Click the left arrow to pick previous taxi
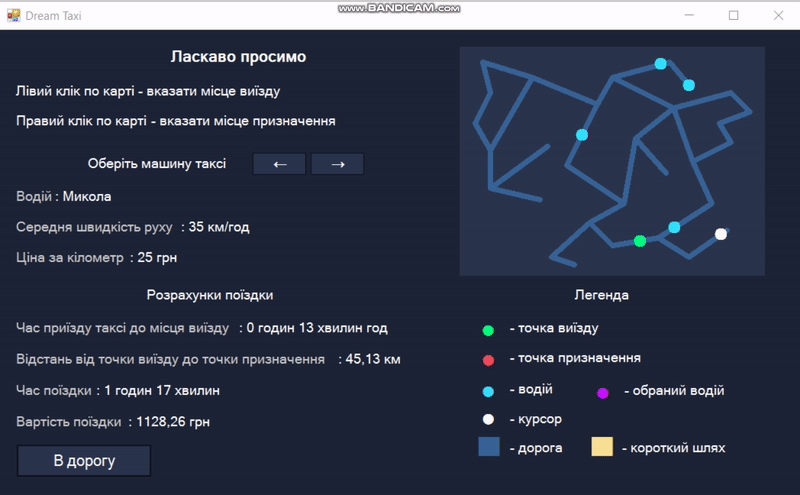The height and width of the screenshot is (495, 800). tap(280, 164)
